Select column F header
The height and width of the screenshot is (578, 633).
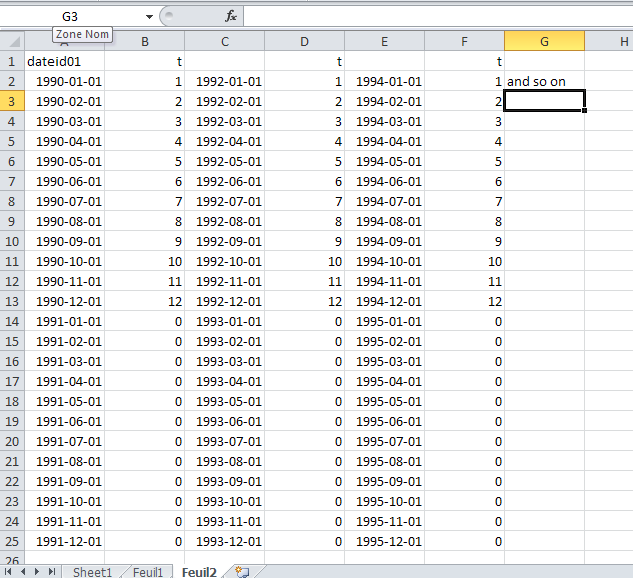click(464, 41)
